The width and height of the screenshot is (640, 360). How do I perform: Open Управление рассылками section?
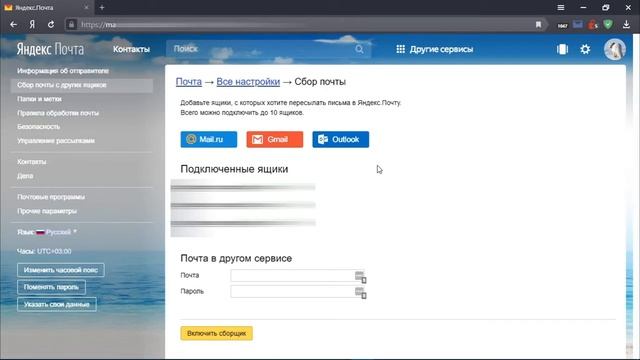[56, 140]
